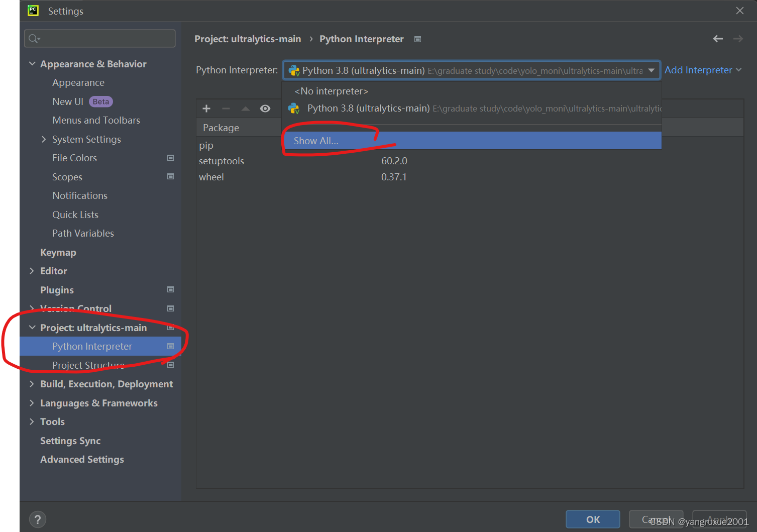
Task: Select Python 3.8 (ultralytics-main) in dropdown list
Action: (x=471, y=109)
